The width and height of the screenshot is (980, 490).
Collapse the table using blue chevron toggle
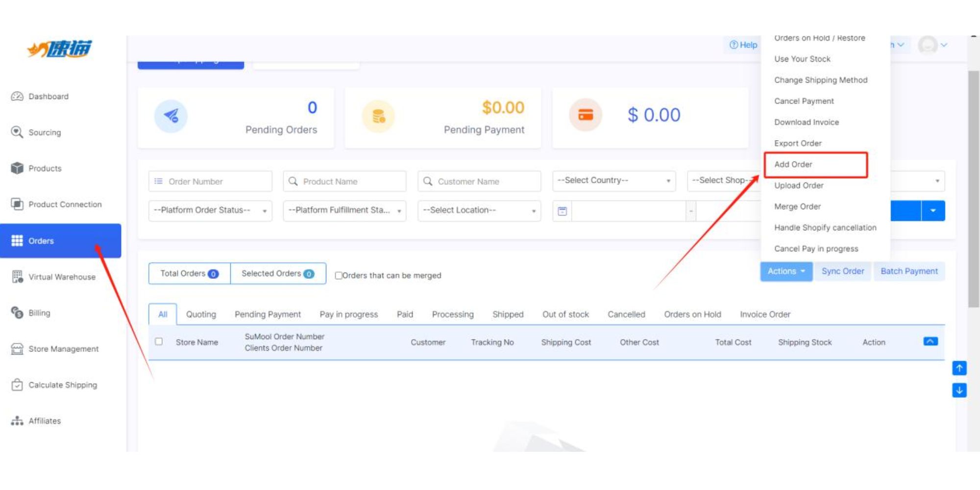930,342
